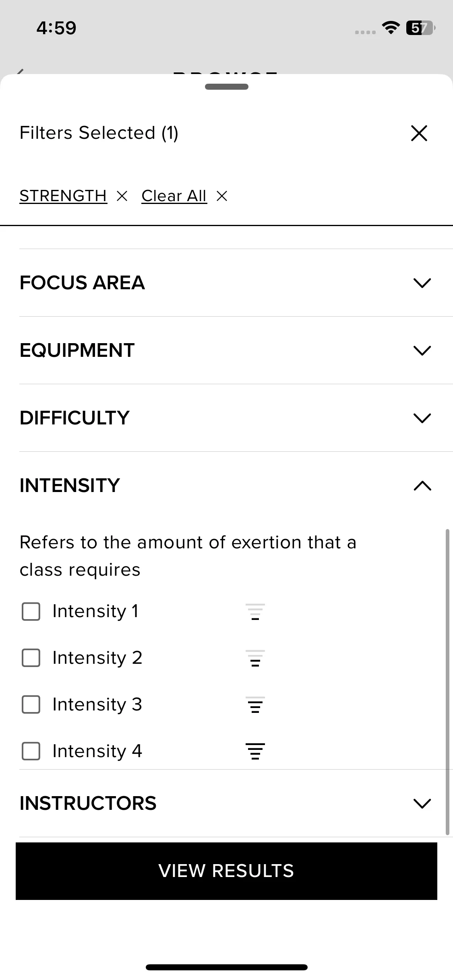Expand the INSTRUCTORS section
This screenshot has width=453, height=980.
pyautogui.click(x=422, y=803)
